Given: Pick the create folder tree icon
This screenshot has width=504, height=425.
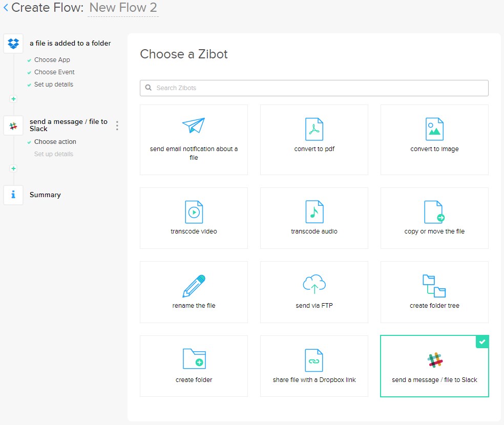Looking at the screenshot, I should coord(434,286).
